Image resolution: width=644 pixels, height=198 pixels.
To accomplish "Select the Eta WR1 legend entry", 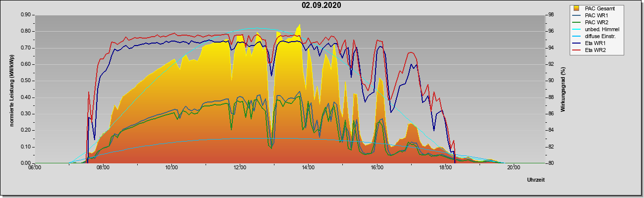I will 592,43.
